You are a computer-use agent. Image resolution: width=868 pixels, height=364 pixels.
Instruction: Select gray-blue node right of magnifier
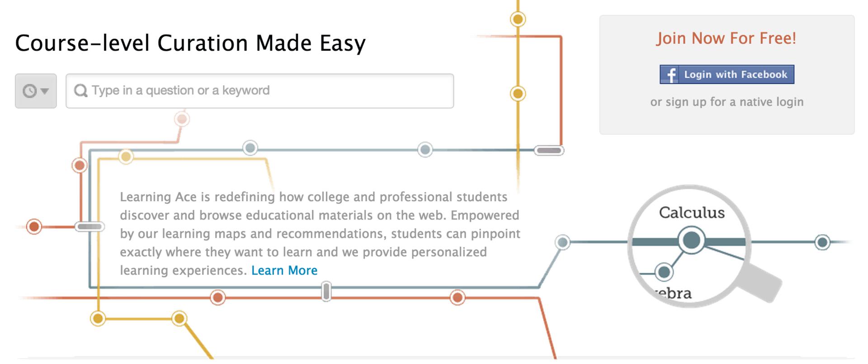[x=822, y=242]
